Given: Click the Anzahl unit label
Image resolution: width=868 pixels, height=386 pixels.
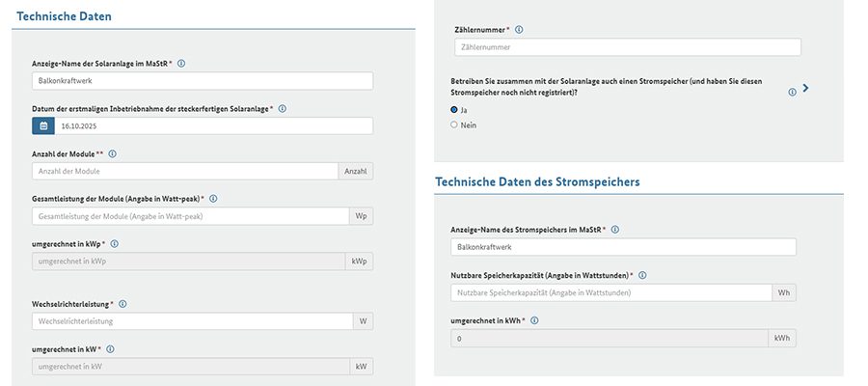Looking at the screenshot, I should click(x=355, y=171).
